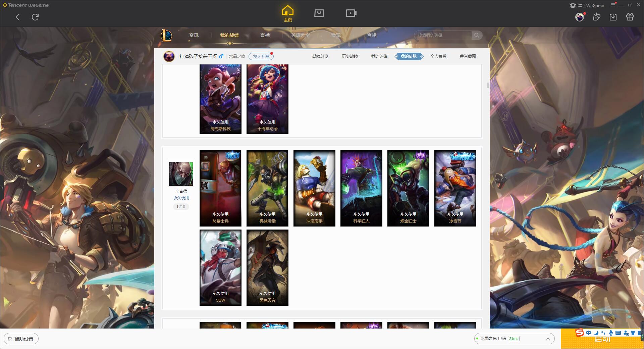Open Sogou soft keyboard icon
Image resolution: width=644 pixels, height=349 pixels.
[x=618, y=333]
